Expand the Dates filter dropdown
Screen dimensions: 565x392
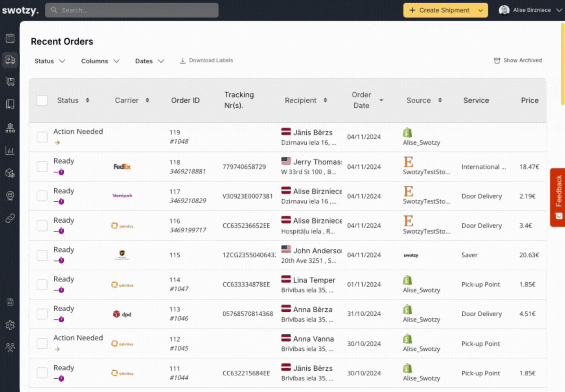point(149,61)
